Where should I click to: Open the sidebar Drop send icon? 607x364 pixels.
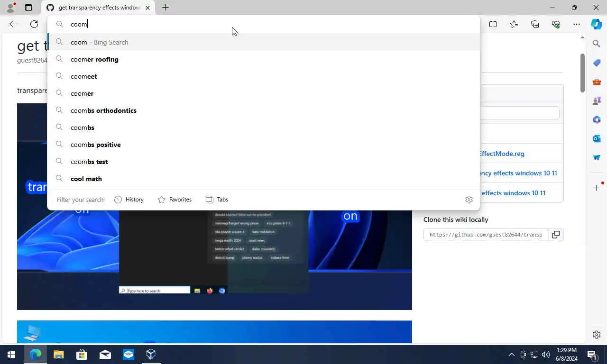pyautogui.click(x=597, y=157)
